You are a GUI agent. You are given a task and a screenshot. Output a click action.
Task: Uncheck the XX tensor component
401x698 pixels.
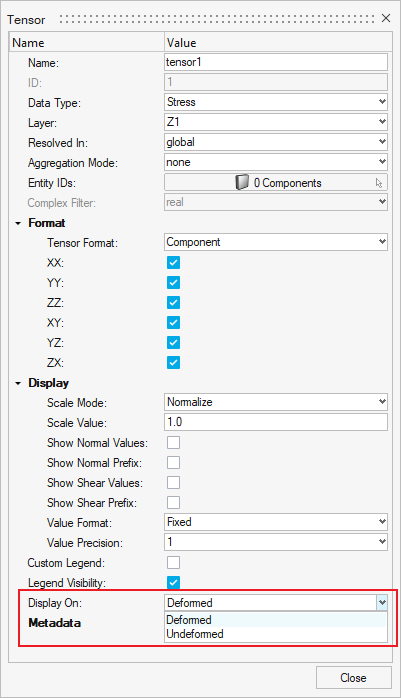[x=174, y=263]
